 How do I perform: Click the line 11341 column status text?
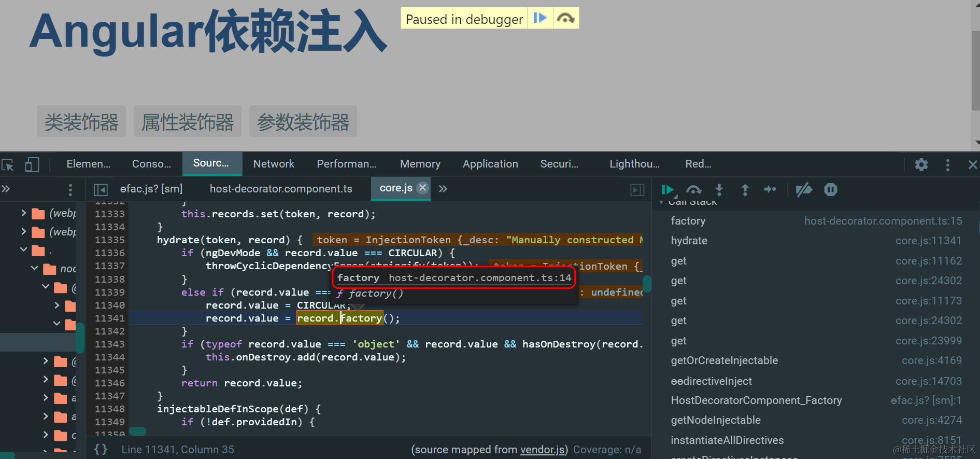coord(178,450)
